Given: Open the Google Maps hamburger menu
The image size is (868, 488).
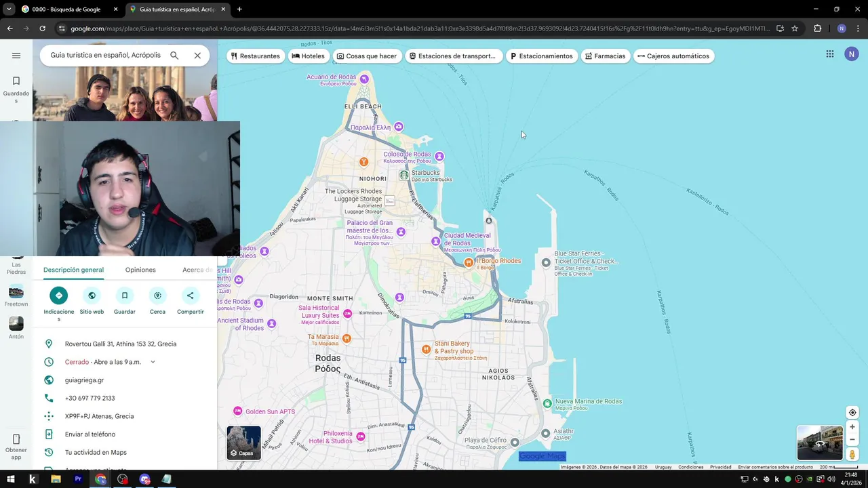Looking at the screenshot, I should 16,56.
